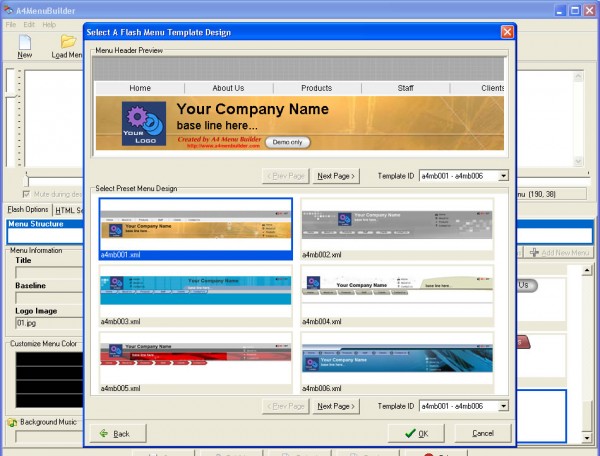Screen dimensions: 600x456
Task: Click the Background Music input field
Action: coord(49,436)
